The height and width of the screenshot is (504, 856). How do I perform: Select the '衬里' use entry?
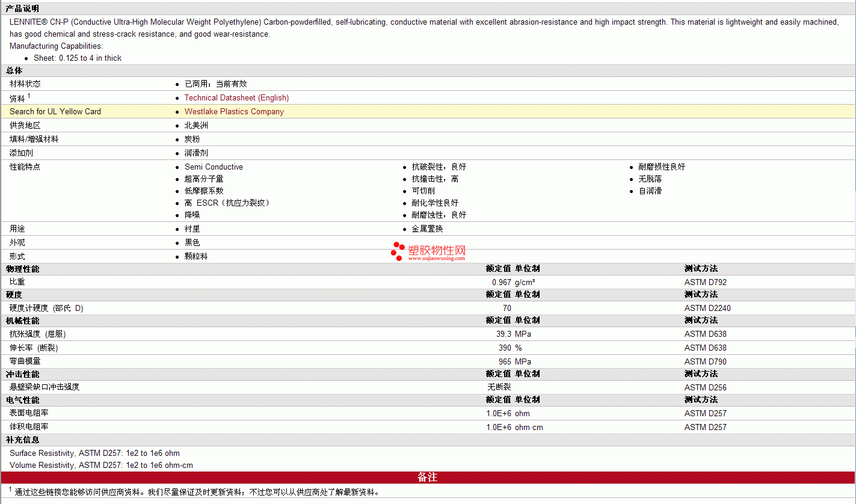pos(192,229)
